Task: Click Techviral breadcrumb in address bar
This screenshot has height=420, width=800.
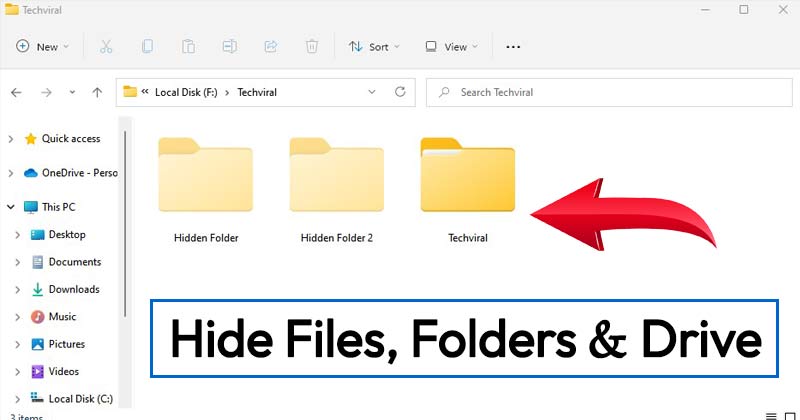Action: [257, 92]
